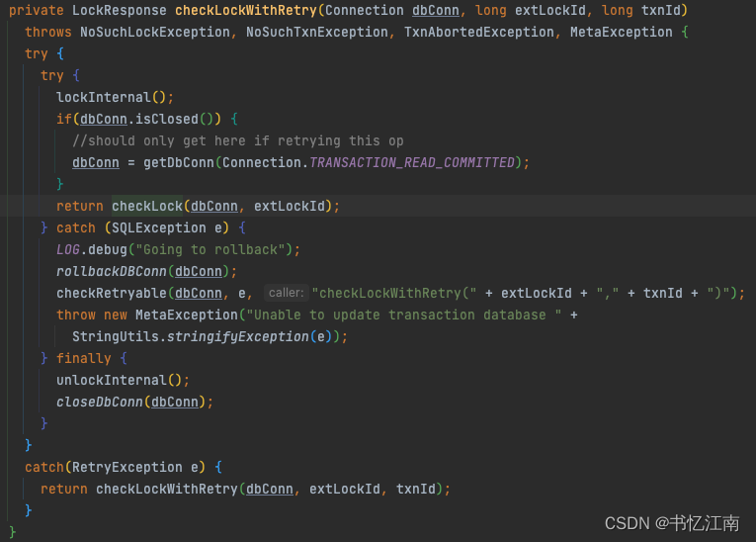756x542 pixels.
Task: Click the checkRetryable call
Action: pos(112,293)
